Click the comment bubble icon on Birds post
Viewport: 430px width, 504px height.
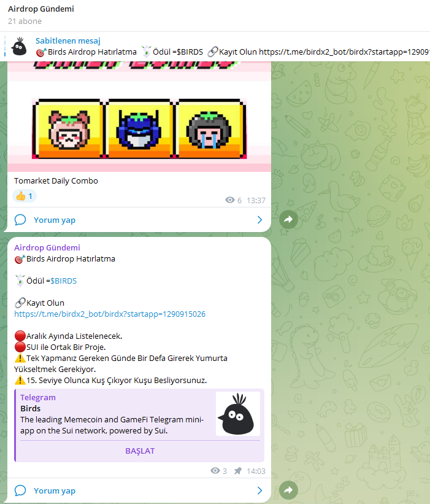pyautogui.click(x=20, y=490)
